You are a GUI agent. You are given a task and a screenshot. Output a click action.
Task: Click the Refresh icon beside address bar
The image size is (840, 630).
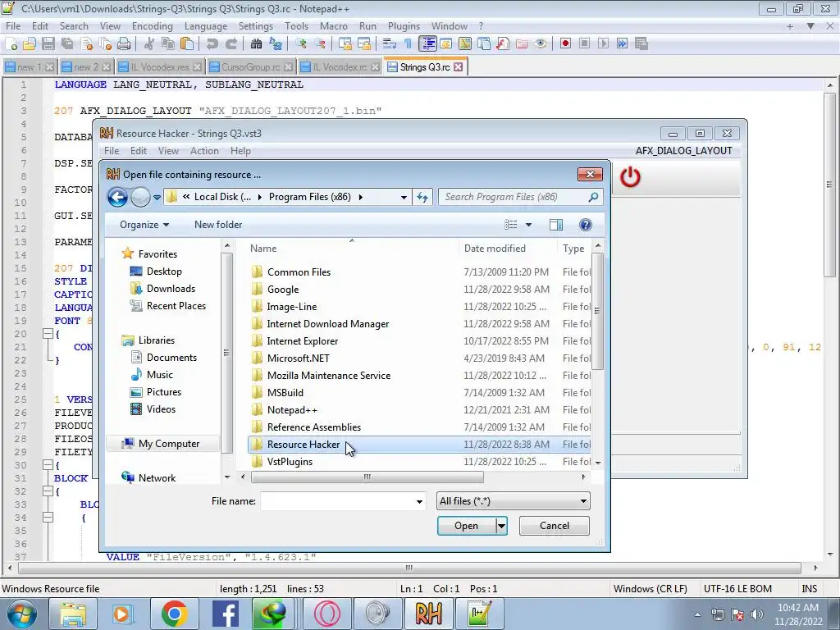pos(422,197)
